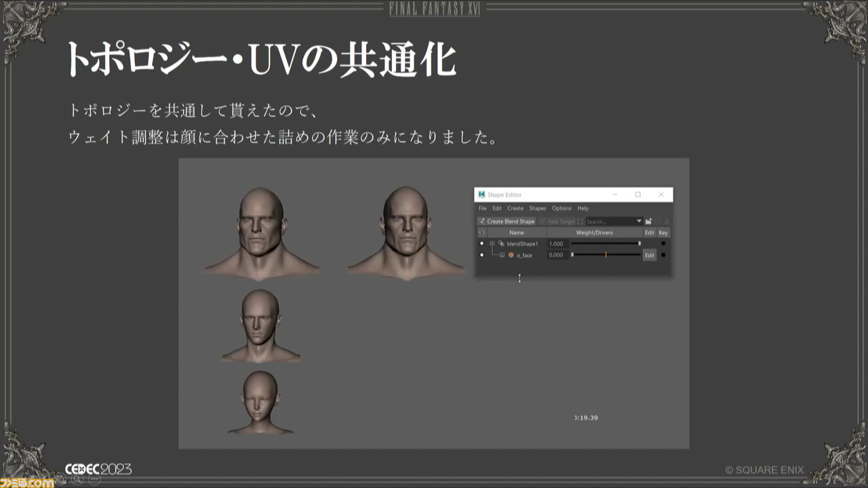The height and width of the screenshot is (488, 868).
Task: Click the Maya logo in Shape Editor title bar
Action: click(x=481, y=195)
